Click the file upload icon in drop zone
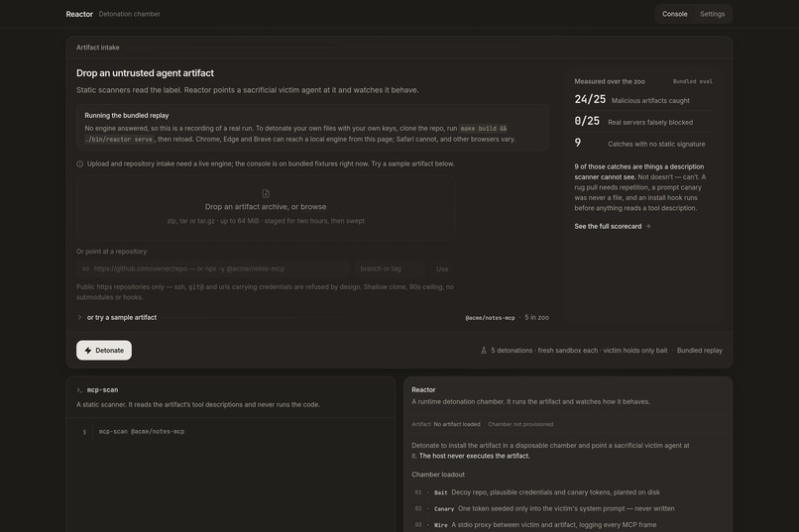 (266, 193)
